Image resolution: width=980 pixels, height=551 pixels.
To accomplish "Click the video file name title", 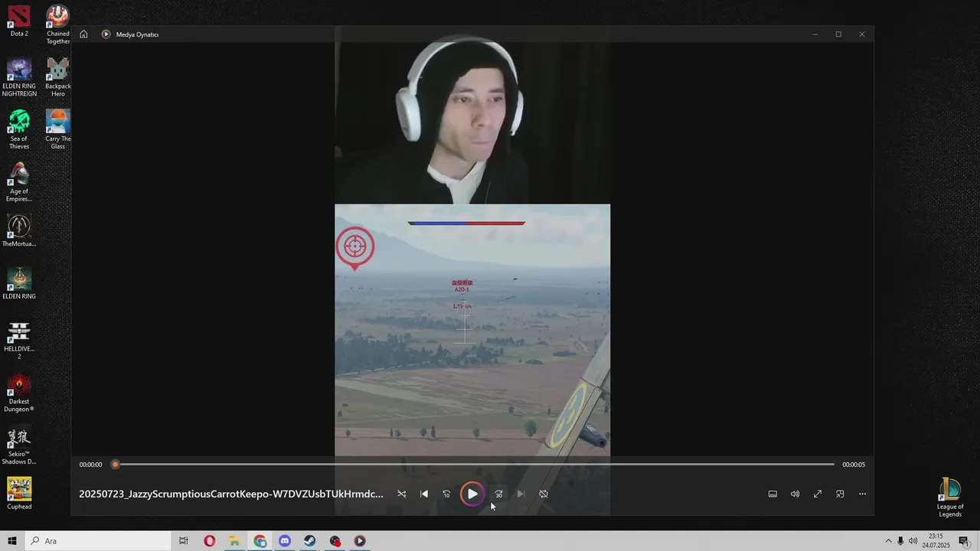I will [x=231, y=494].
